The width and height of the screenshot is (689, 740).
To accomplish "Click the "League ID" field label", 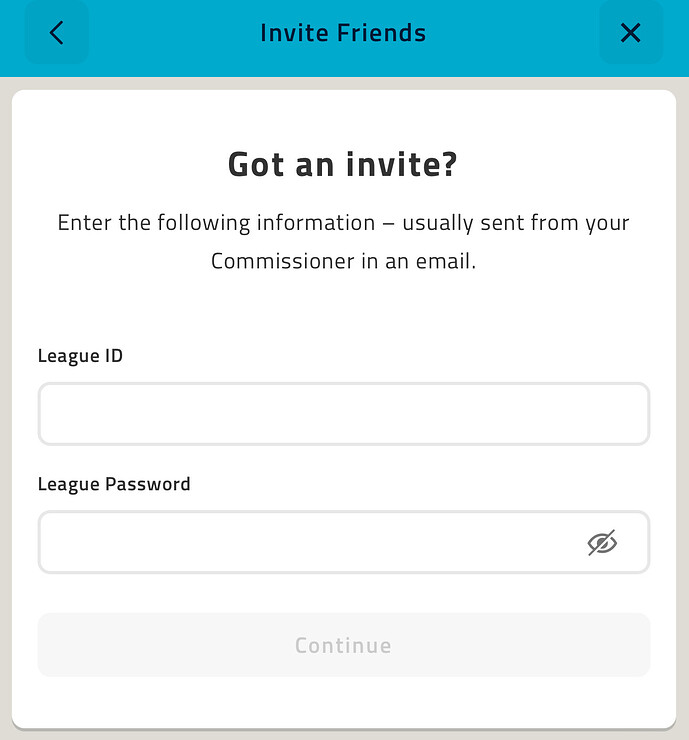I will (80, 356).
